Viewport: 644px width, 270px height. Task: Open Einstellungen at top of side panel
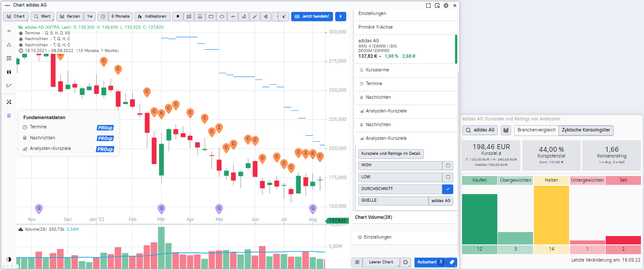tap(406, 14)
